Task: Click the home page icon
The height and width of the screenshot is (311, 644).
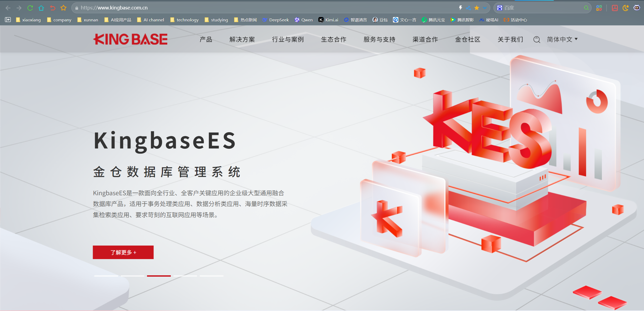Action: (x=41, y=8)
